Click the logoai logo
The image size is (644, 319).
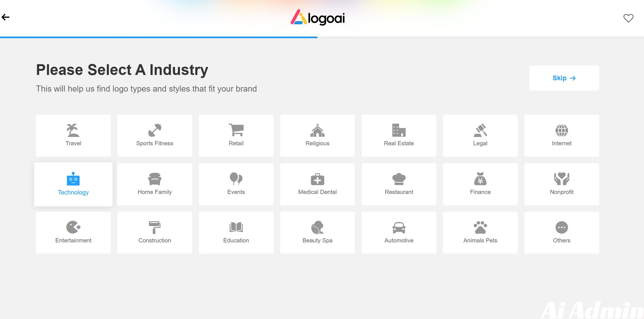(x=318, y=18)
